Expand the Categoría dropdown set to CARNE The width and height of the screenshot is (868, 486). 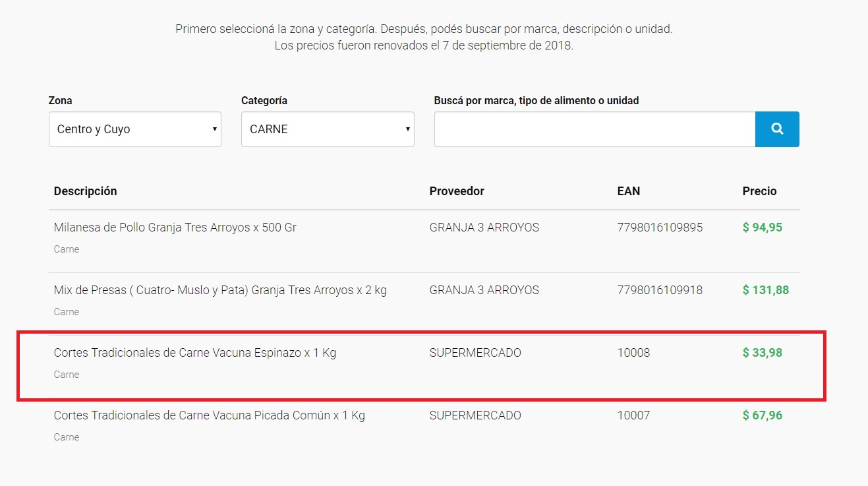pyautogui.click(x=328, y=129)
